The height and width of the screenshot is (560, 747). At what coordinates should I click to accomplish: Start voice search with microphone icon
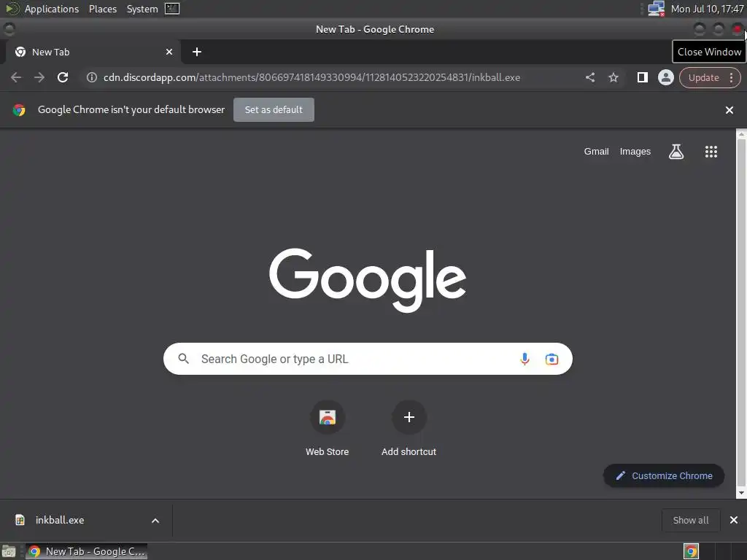click(x=525, y=359)
